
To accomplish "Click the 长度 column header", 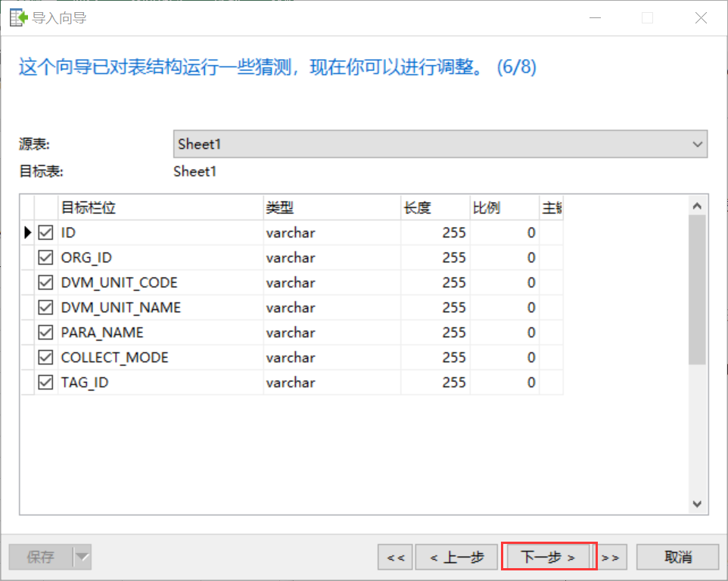I will [x=435, y=207].
